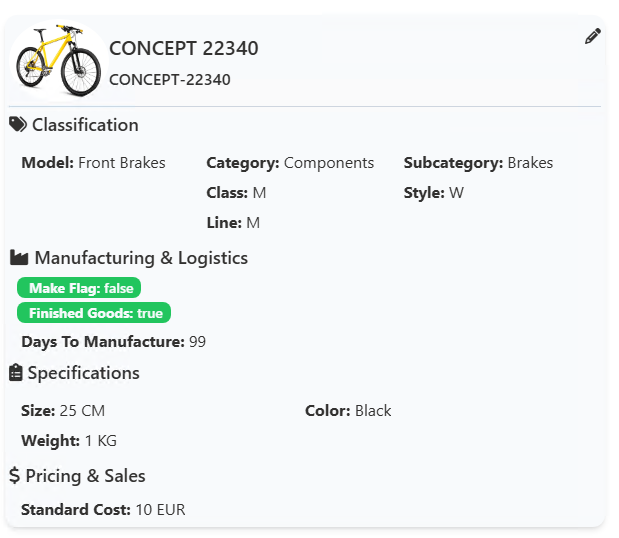
Task: Select the Days To Manufacture value
Action: click(197, 342)
